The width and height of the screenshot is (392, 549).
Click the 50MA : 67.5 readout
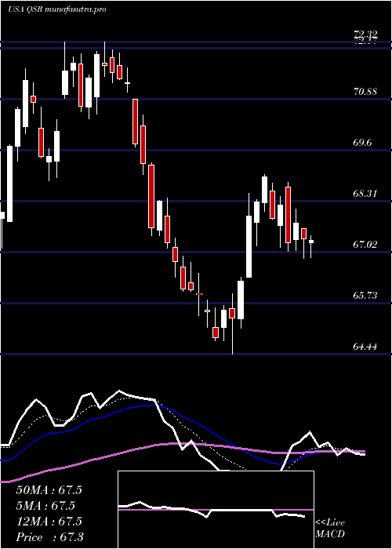[x=49, y=490]
